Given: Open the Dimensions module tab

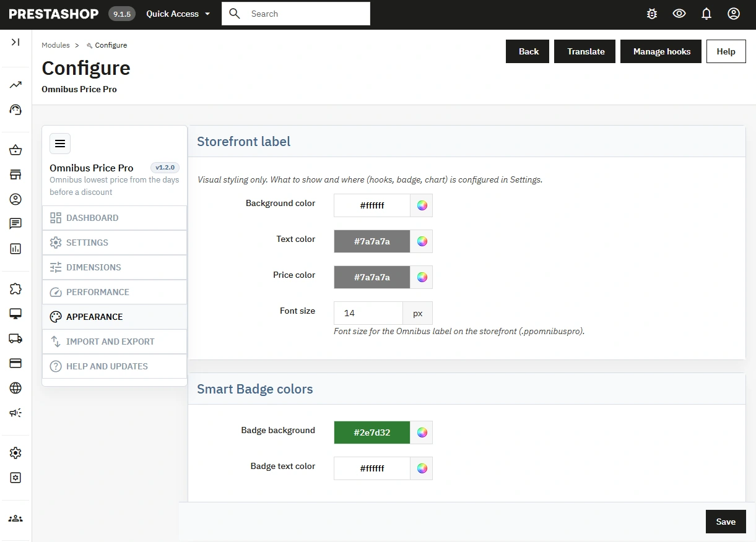Looking at the screenshot, I should click(x=115, y=267).
